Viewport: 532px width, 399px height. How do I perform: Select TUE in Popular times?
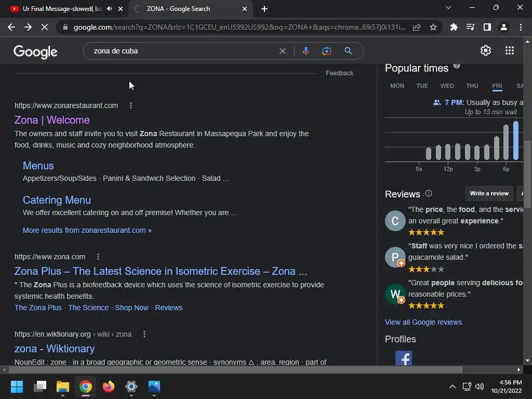(x=422, y=86)
